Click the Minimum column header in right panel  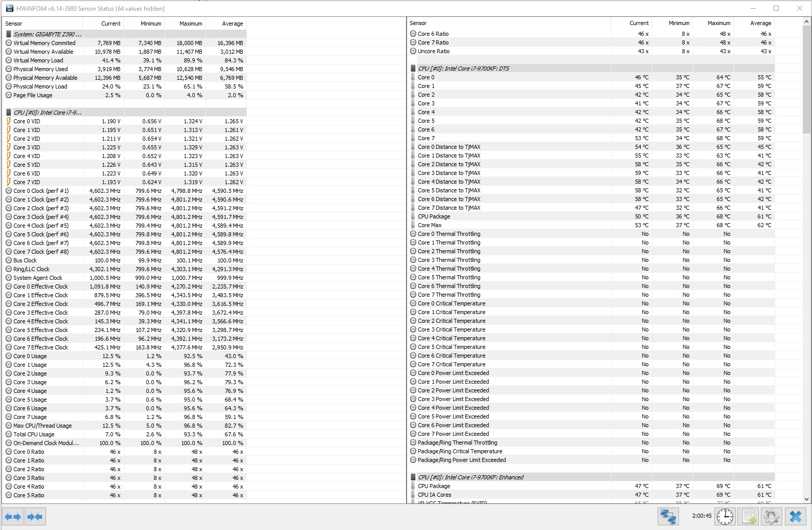672,23
